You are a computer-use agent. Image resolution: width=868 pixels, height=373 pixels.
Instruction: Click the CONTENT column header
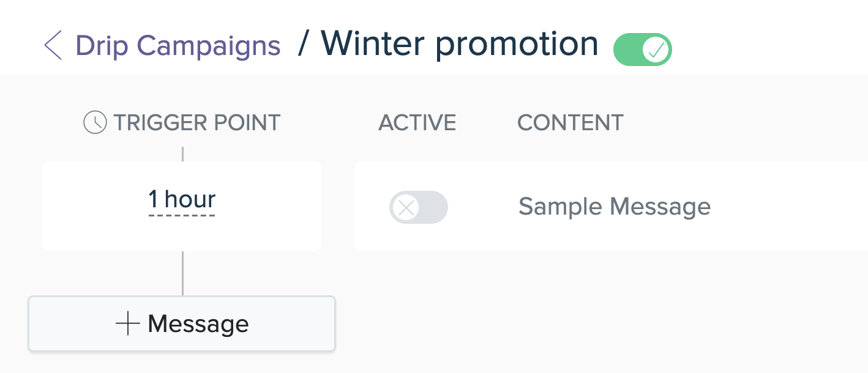click(571, 122)
